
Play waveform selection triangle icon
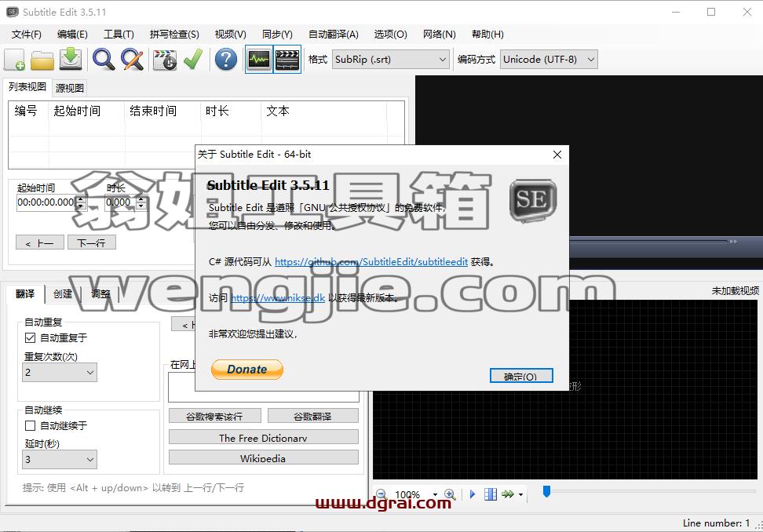tap(473, 494)
